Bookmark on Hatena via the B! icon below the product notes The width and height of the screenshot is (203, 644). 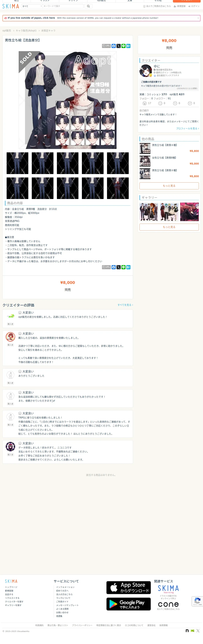128,267
